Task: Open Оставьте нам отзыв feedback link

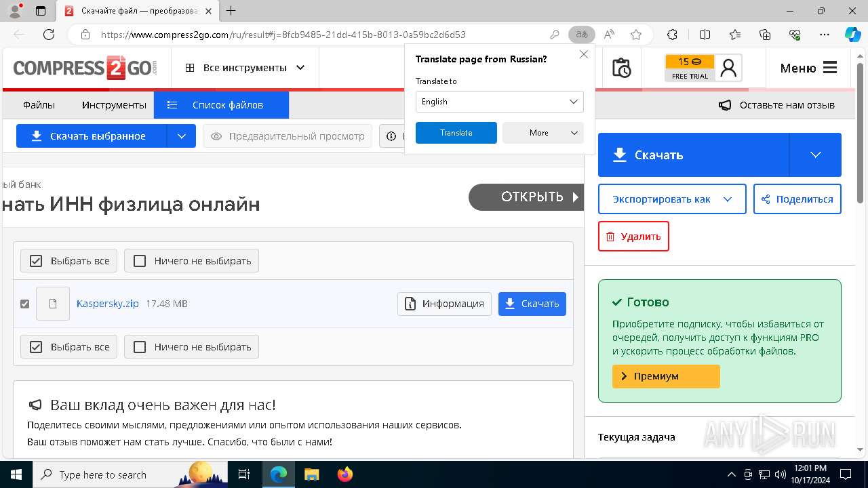Action: (x=777, y=105)
